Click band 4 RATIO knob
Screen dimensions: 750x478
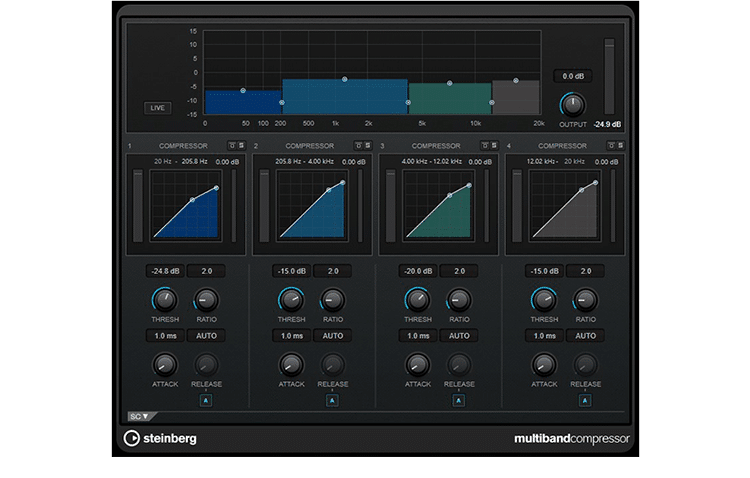pyautogui.click(x=585, y=300)
